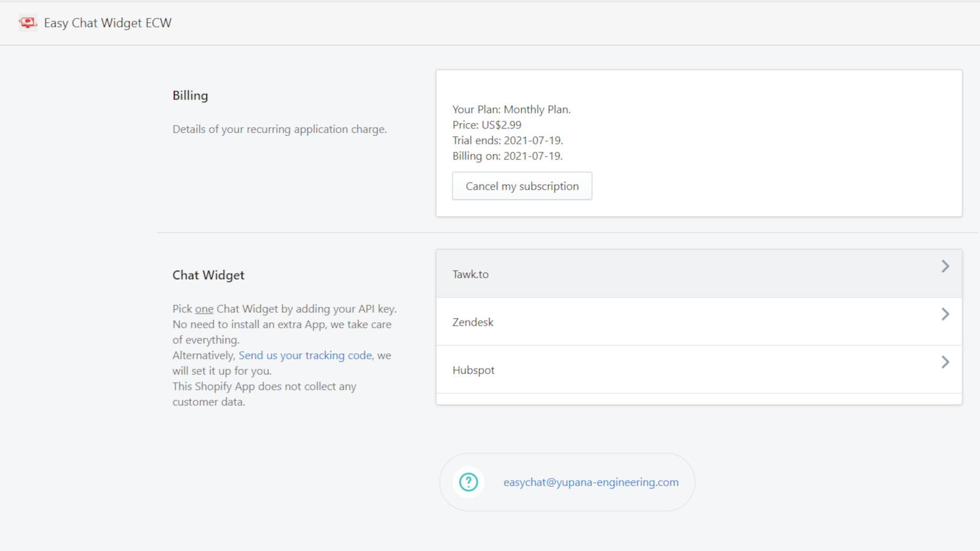Click the Hubspot row chevron
The width and height of the screenshot is (980, 551).
[944, 362]
